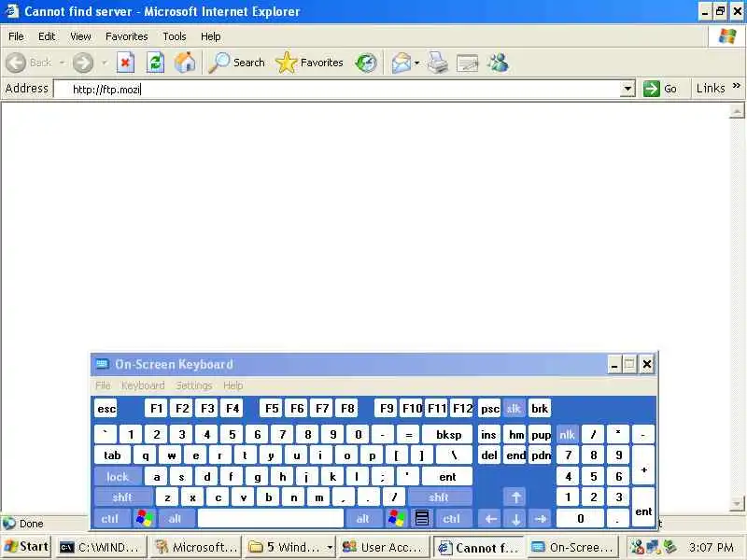Refresh the page using the green arrows icon
Screen dimensions: 747x560
click(155, 63)
